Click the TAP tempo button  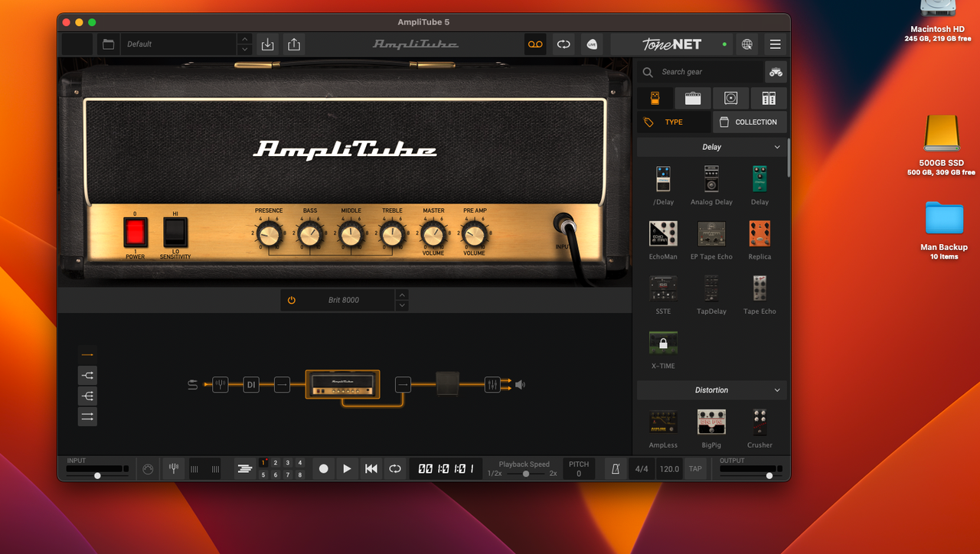(x=695, y=469)
